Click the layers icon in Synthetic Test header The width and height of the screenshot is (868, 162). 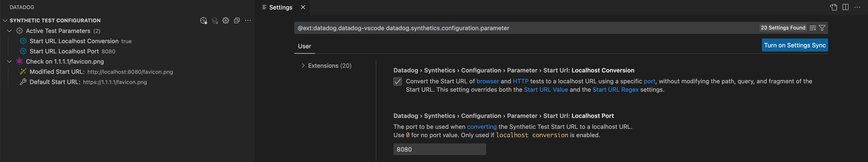click(x=215, y=21)
